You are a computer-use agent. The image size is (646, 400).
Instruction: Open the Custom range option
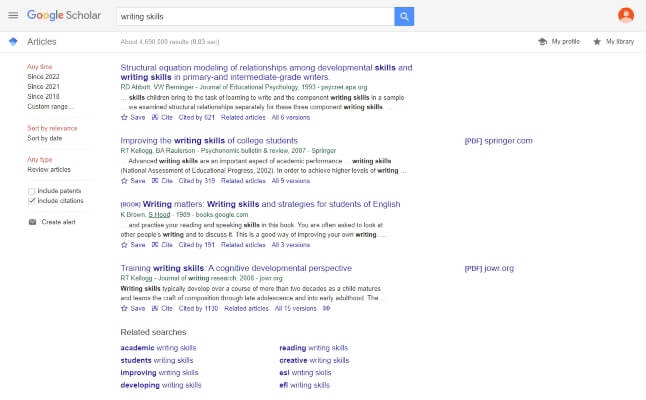click(x=50, y=106)
